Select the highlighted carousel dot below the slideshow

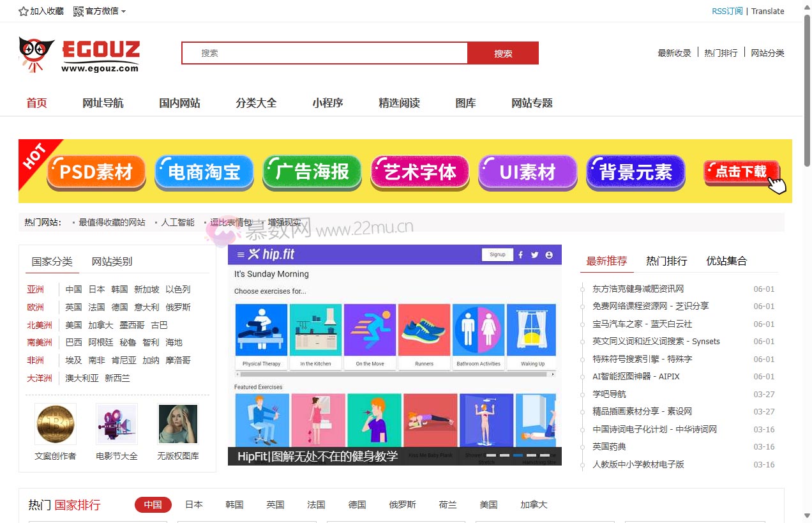pyautogui.click(x=518, y=455)
